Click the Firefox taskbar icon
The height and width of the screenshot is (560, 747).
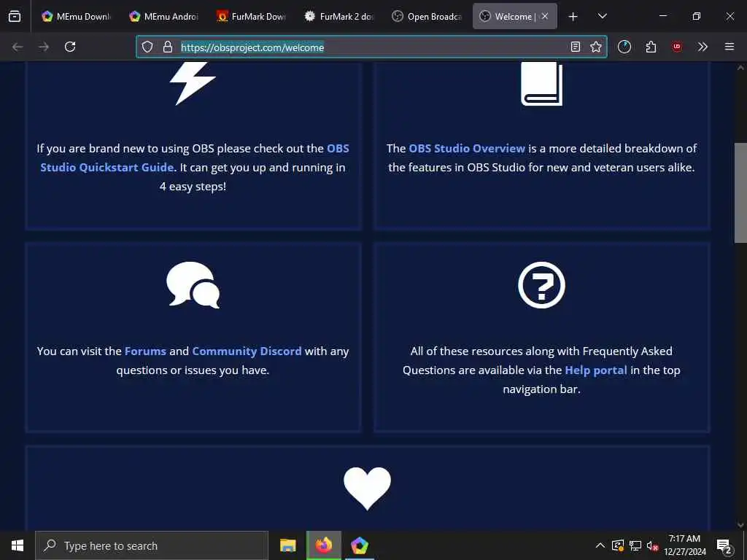[323, 545]
